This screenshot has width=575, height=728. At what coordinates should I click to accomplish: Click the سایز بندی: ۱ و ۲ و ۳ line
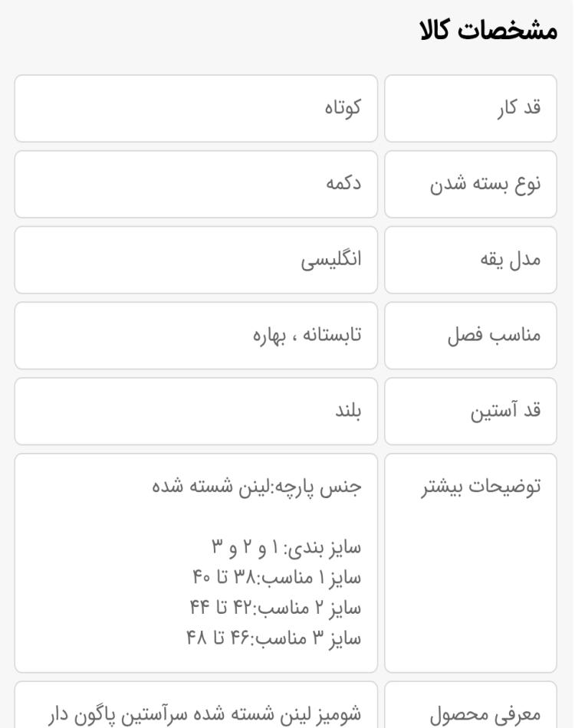[286, 547]
